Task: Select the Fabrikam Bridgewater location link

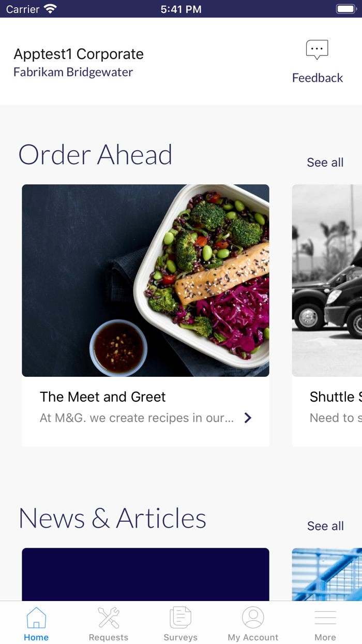Action: tap(72, 72)
